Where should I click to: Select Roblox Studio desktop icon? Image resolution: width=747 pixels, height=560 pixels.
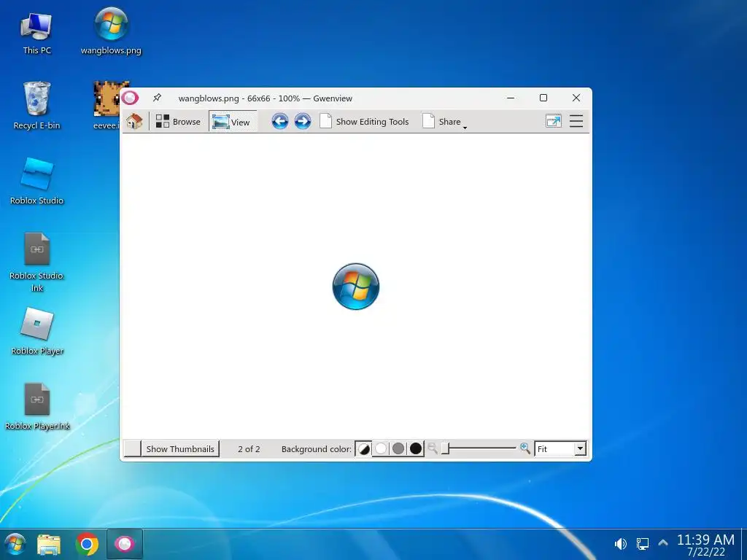36,181
